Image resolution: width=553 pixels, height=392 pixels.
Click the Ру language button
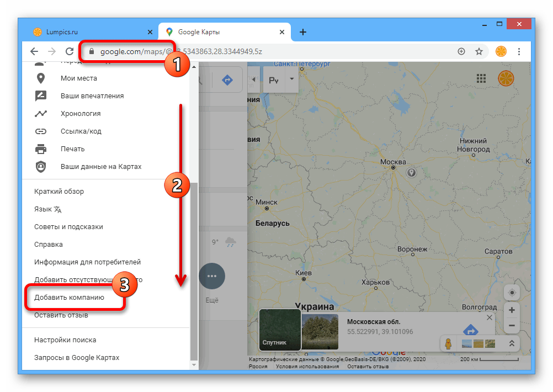274,80
